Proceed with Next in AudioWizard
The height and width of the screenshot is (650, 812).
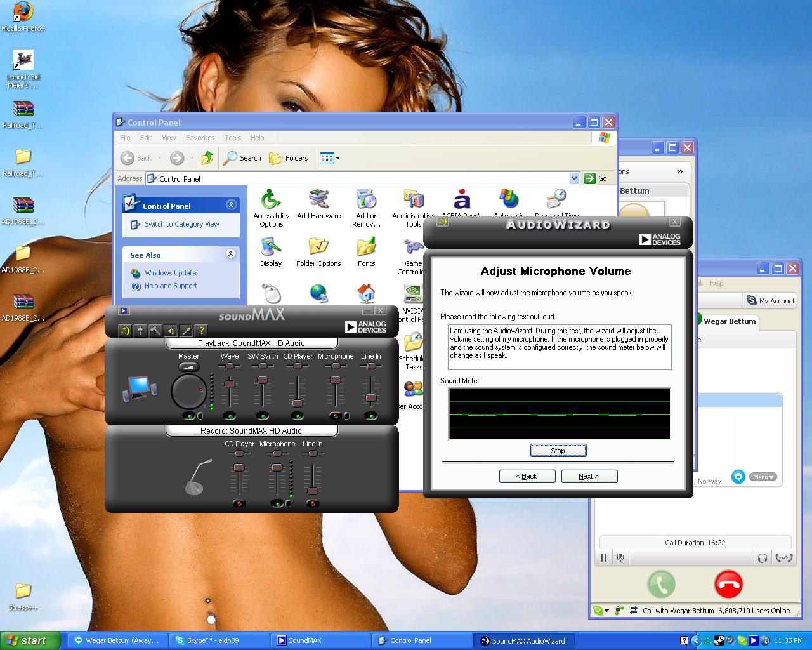point(589,476)
